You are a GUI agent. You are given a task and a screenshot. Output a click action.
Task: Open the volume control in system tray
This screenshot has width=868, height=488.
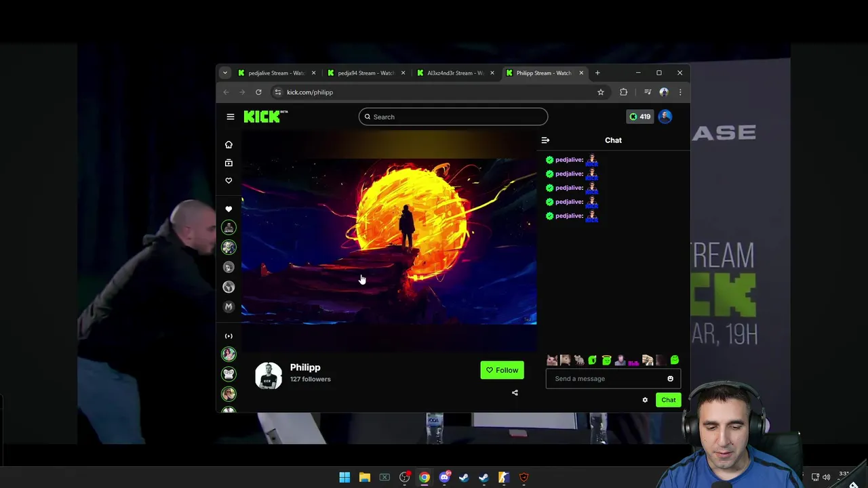point(826,477)
